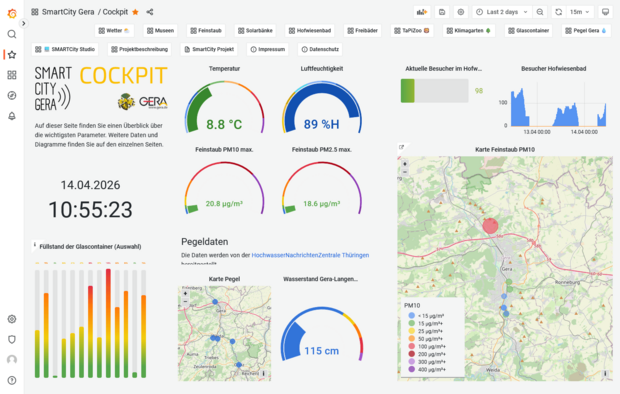Click the Temperatur gauge showing 8.8 °C
Image resolution: width=620 pixels, height=394 pixels.
[224, 108]
